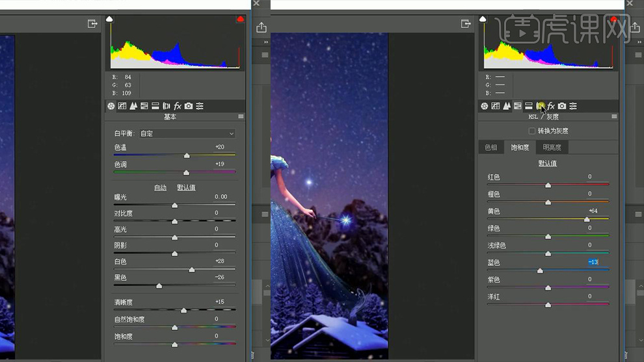
Task: Enable 转换为灰度 checkbox
Action: click(532, 131)
